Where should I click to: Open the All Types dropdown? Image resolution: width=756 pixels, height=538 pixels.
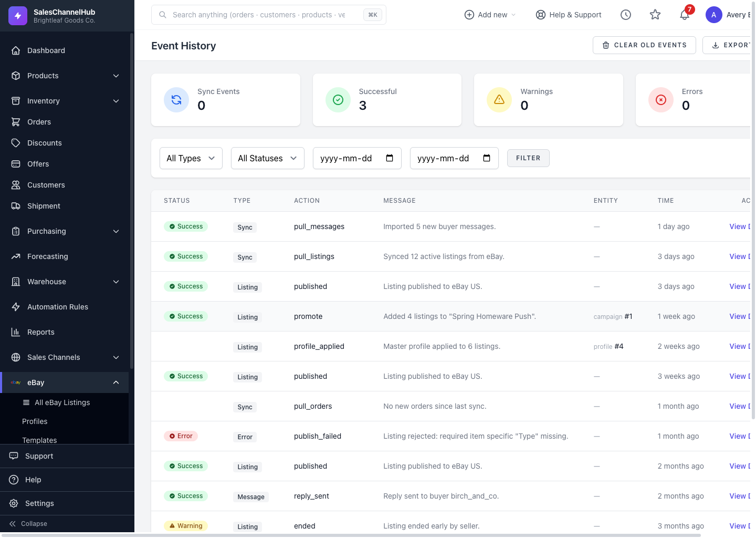point(191,158)
